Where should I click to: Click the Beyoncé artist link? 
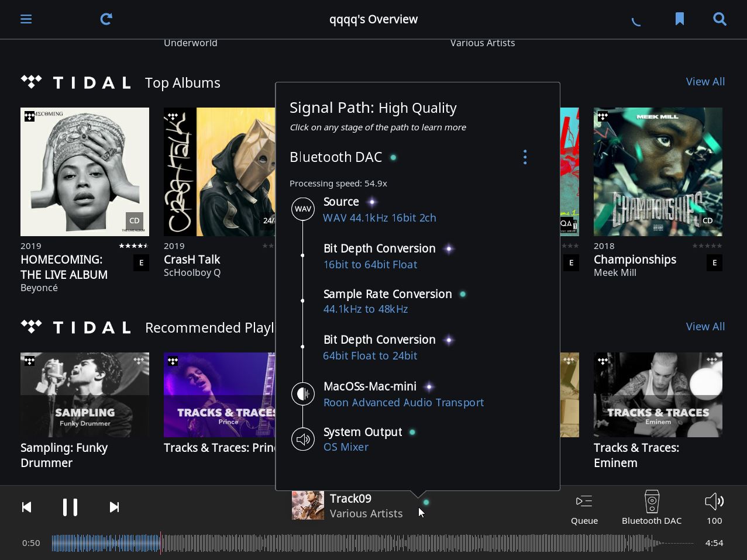[x=39, y=288]
